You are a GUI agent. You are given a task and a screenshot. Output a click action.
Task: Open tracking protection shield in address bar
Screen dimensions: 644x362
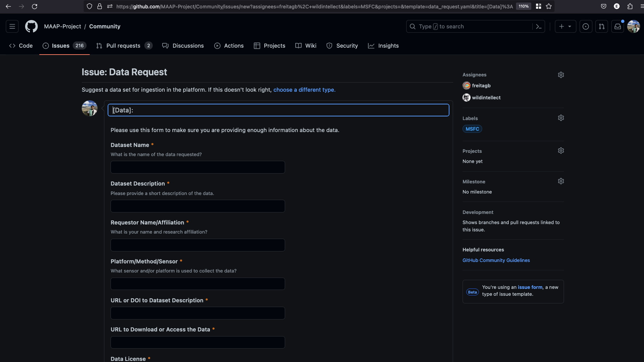(89, 6)
